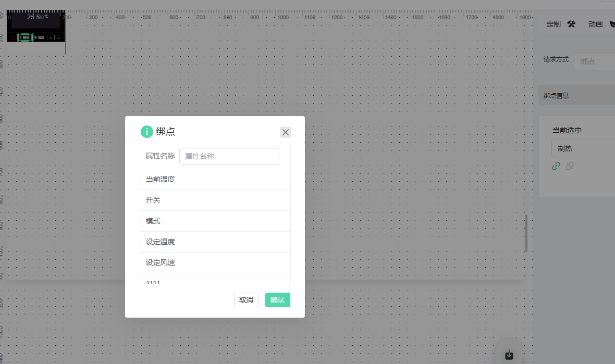
Task: Open the 请求方式 dropdown
Action: click(x=595, y=61)
